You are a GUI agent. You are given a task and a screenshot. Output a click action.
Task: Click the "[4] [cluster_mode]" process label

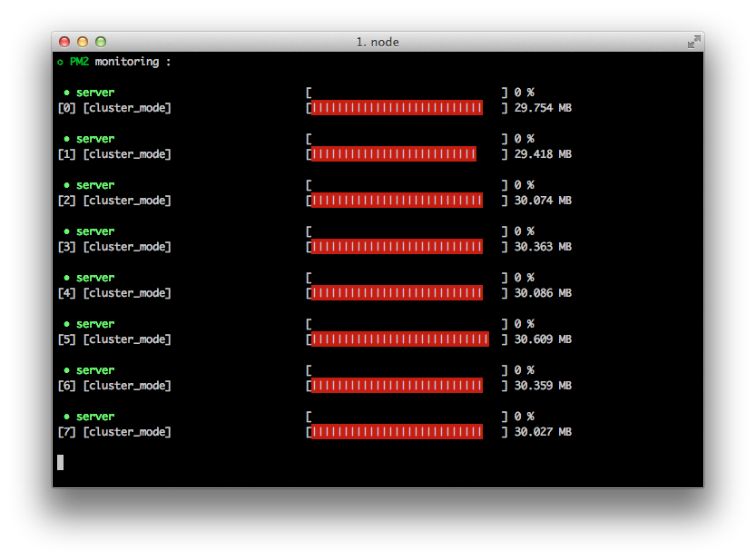point(114,293)
